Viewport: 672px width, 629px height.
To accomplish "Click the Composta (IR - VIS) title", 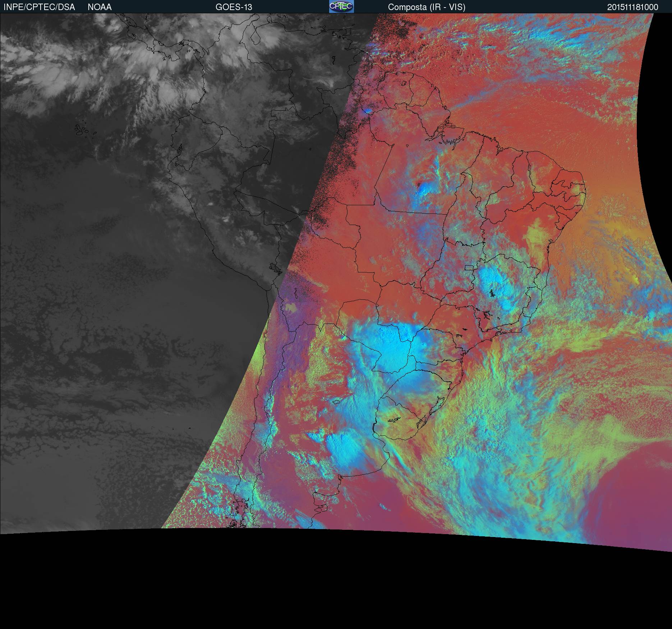I will [427, 7].
